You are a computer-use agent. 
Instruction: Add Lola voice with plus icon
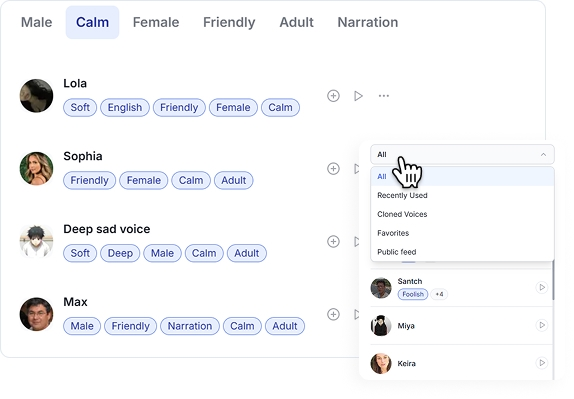click(x=333, y=96)
